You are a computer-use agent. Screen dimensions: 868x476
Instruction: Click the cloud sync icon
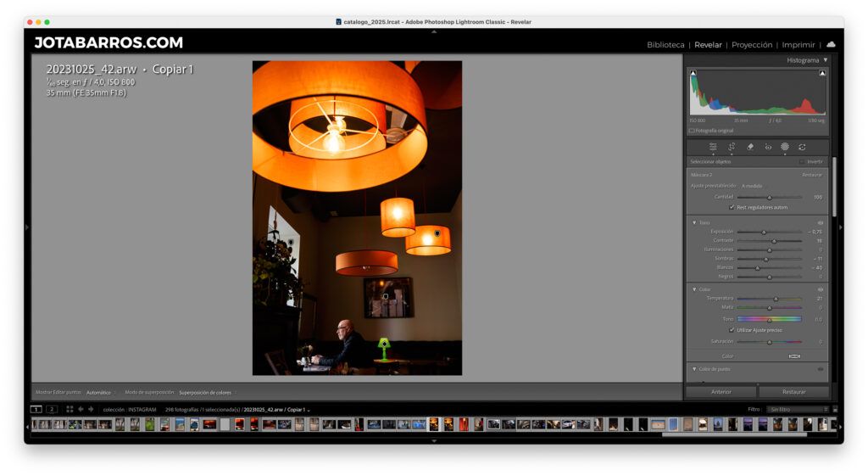[x=831, y=44]
